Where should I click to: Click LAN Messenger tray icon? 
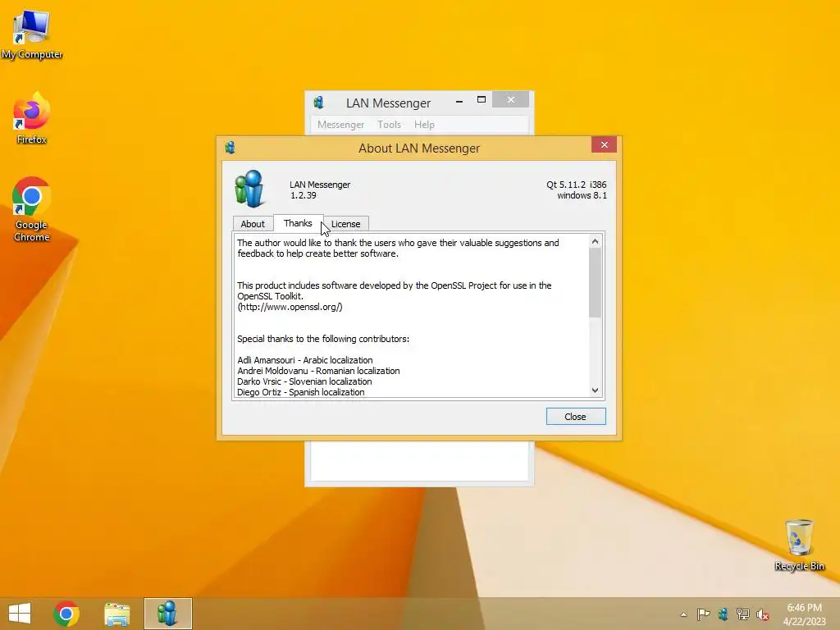[724, 614]
